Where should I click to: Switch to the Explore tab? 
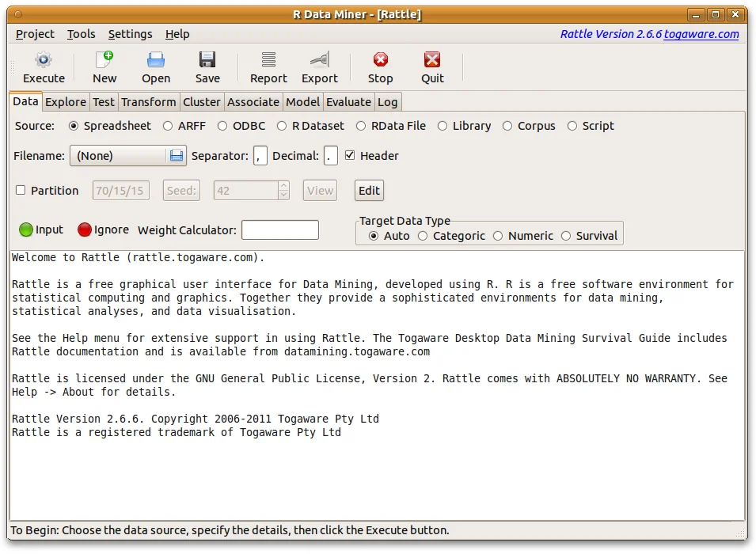click(x=66, y=102)
